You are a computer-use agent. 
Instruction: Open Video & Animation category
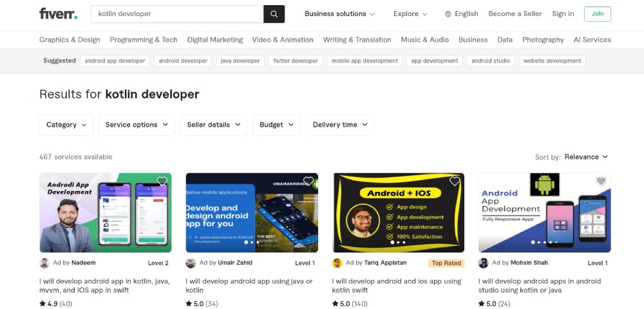point(283,40)
